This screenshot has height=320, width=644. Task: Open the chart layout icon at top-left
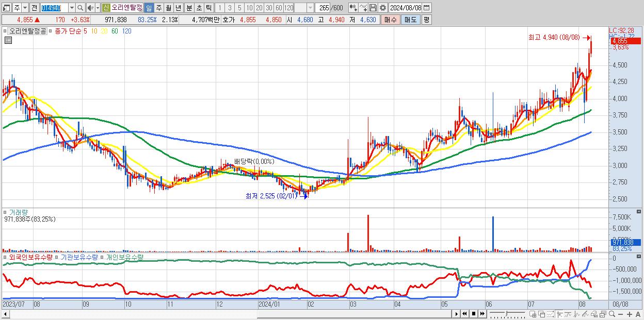[6, 8]
